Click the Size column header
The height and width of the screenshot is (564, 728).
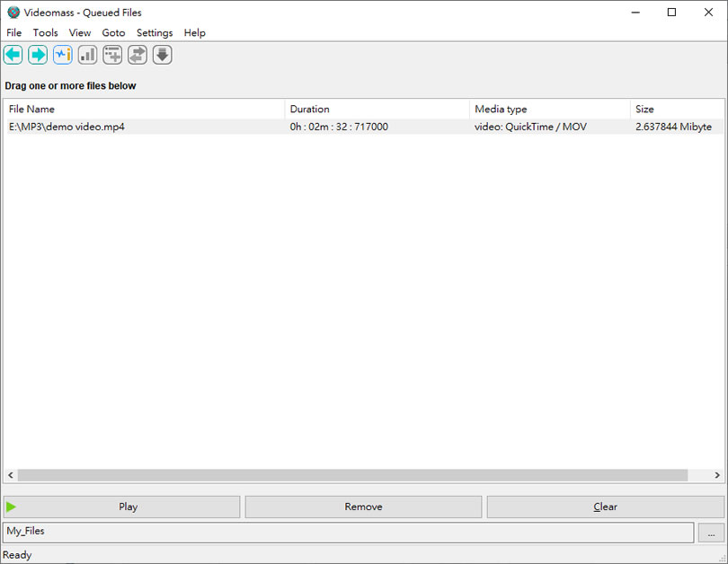tap(677, 109)
